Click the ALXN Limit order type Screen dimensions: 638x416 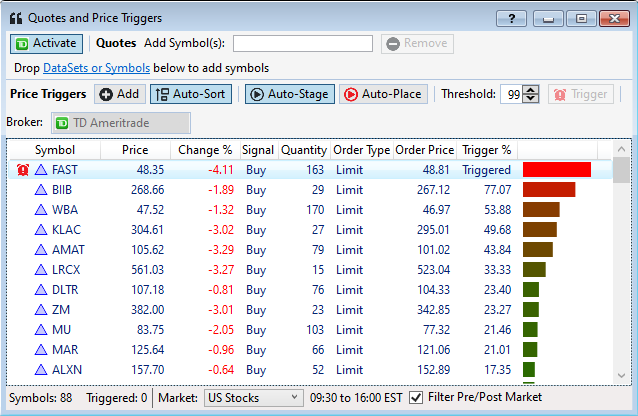pos(349,370)
